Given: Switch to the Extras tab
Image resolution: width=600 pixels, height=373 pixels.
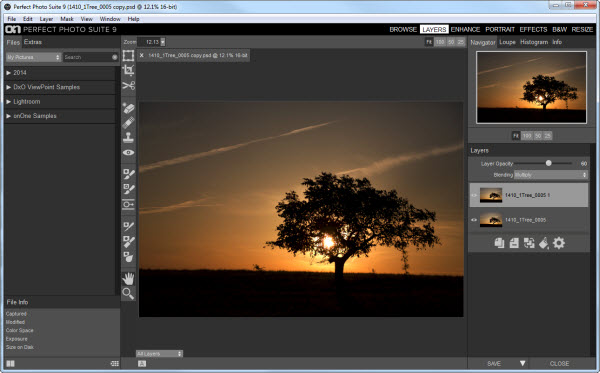Looking at the screenshot, I should (x=33, y=42).
